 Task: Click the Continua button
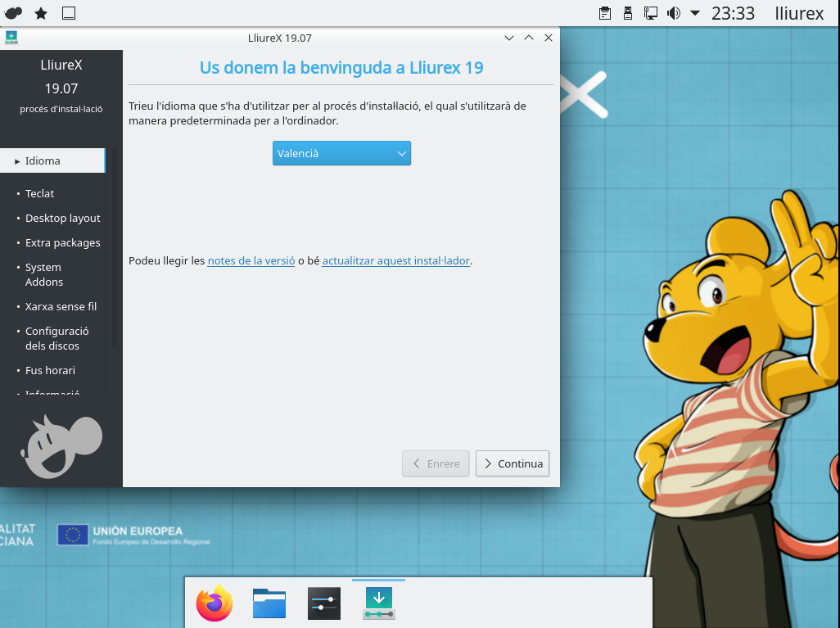click(513, 463)
